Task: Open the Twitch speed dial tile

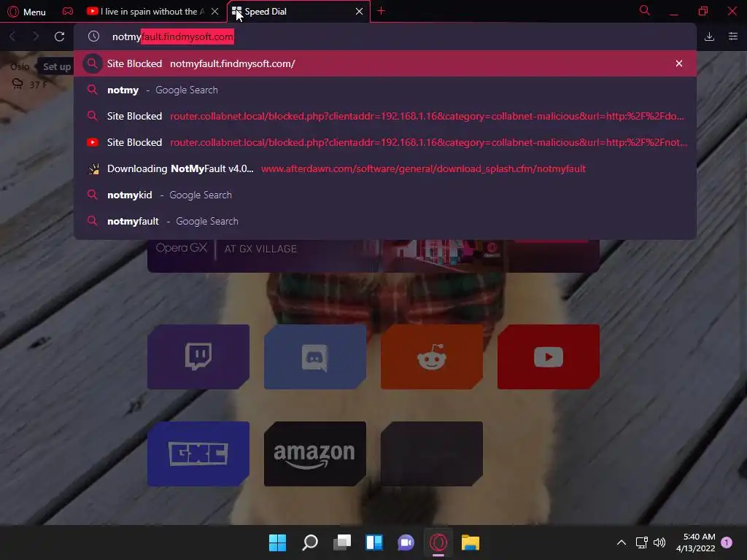Action: pos(198,357)
